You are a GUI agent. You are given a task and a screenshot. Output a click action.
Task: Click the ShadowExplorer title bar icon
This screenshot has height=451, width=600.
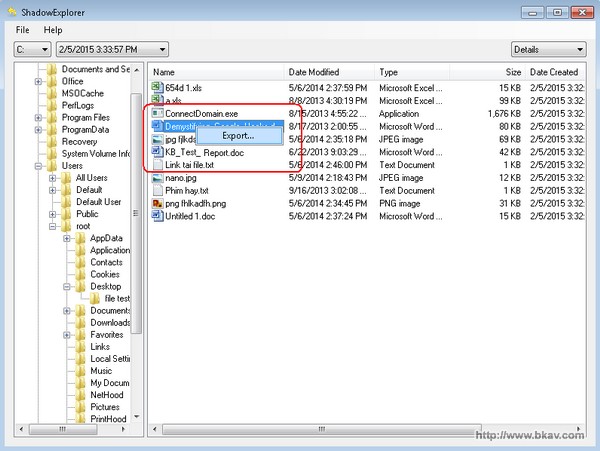point(12,12)
